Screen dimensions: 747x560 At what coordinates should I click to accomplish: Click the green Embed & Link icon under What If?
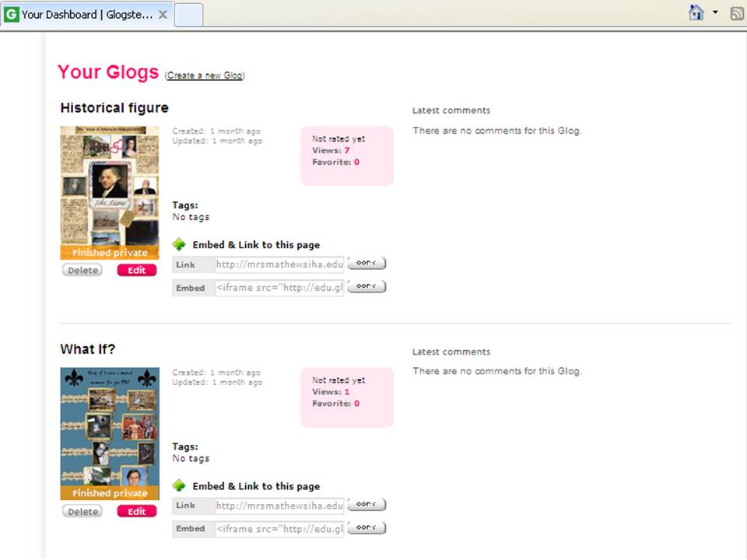180,485
